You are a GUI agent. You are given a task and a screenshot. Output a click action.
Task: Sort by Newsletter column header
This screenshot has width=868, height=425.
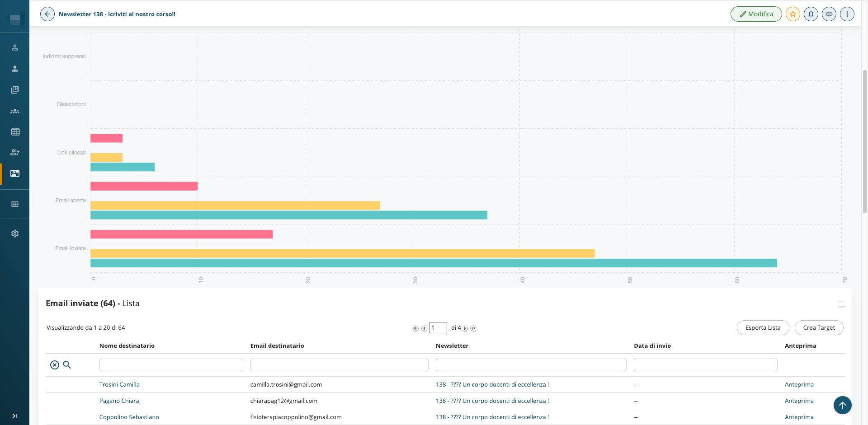pyautogui.click(x=452, y=346)
